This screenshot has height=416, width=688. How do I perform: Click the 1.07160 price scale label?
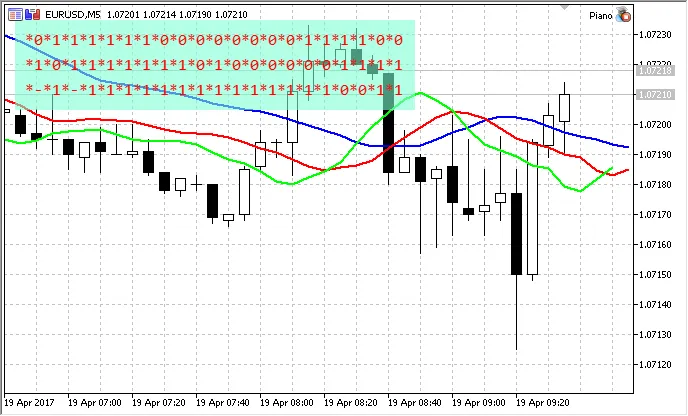tap(656, 244)
